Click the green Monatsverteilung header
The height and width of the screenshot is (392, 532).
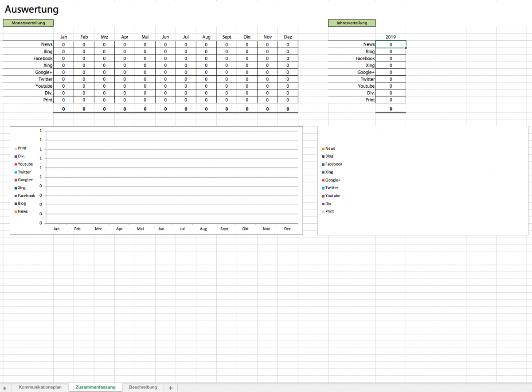click(x=28, y=23)
